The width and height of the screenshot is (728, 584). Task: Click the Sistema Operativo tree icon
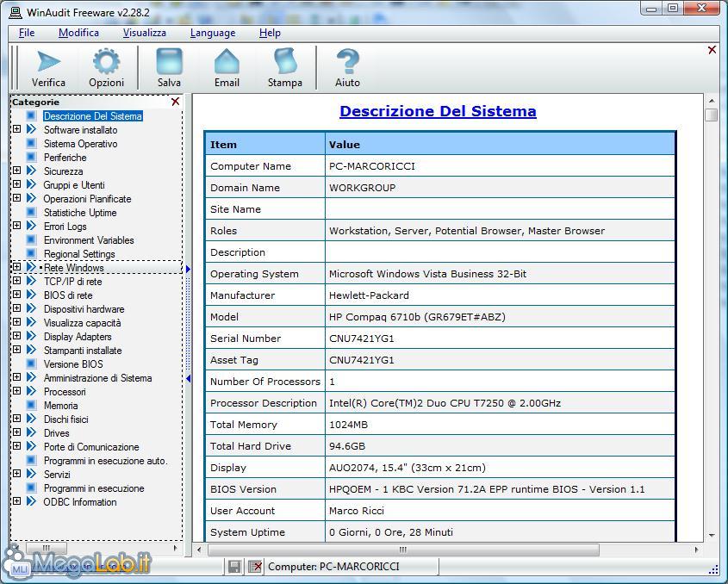click(x=32, y=144)
